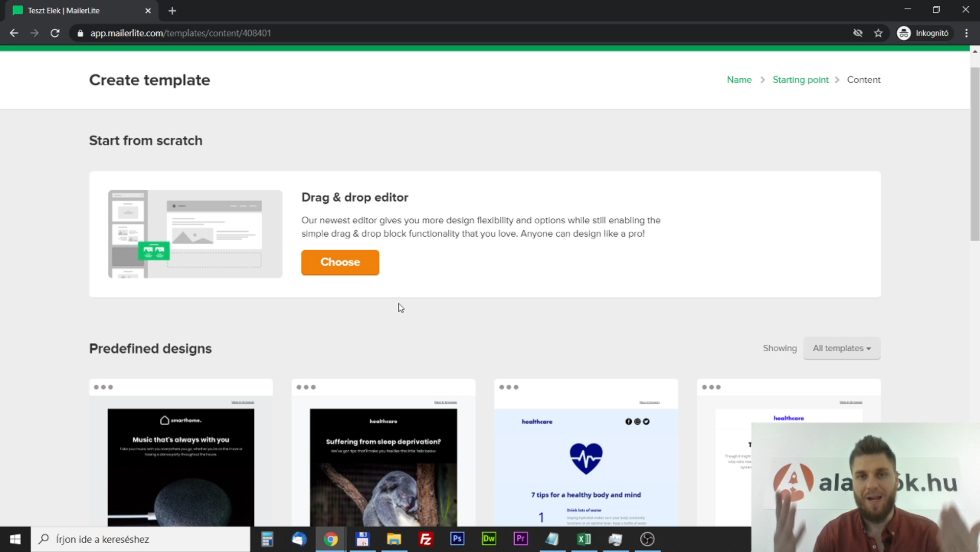The width and height of the screenshot is (980, 552).
Task: Click the address bar URL field
Action: tap(460, 33)
